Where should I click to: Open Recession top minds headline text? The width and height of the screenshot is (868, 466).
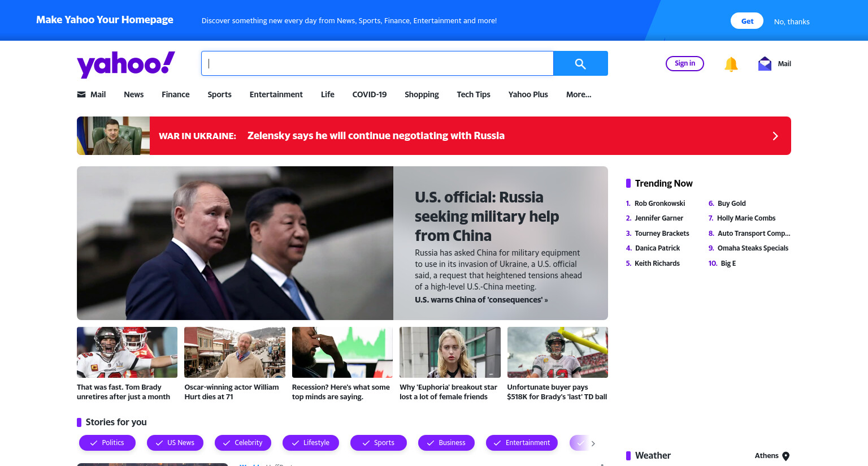click(341, 392)
